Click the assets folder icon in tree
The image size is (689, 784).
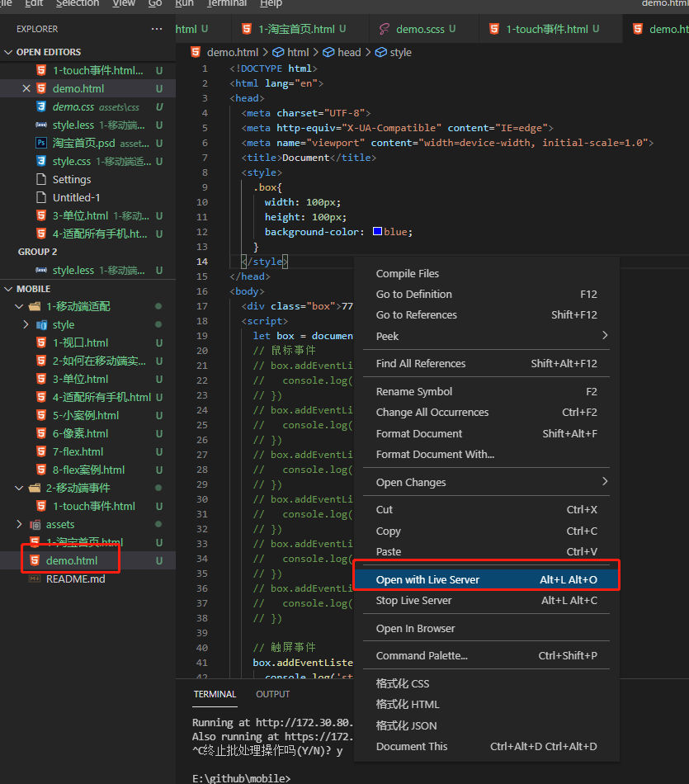(x=35, y=524)
